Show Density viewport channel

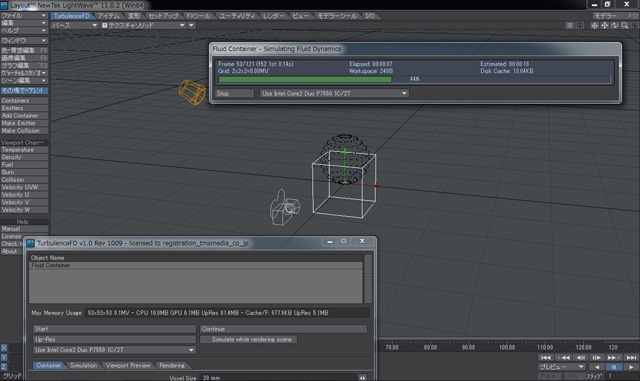pos(24,157)
